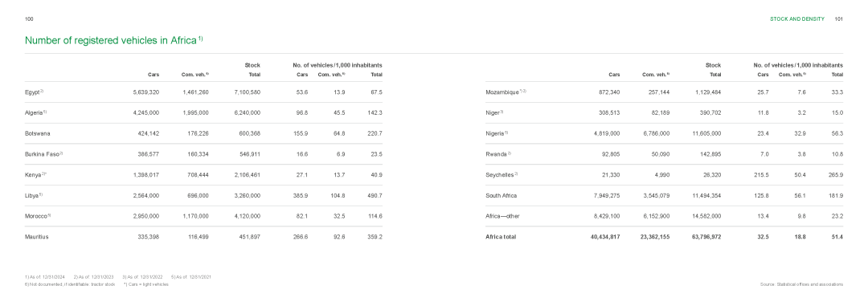Select the 'STOCK AND DENSITY' section header

coord(797,18)
